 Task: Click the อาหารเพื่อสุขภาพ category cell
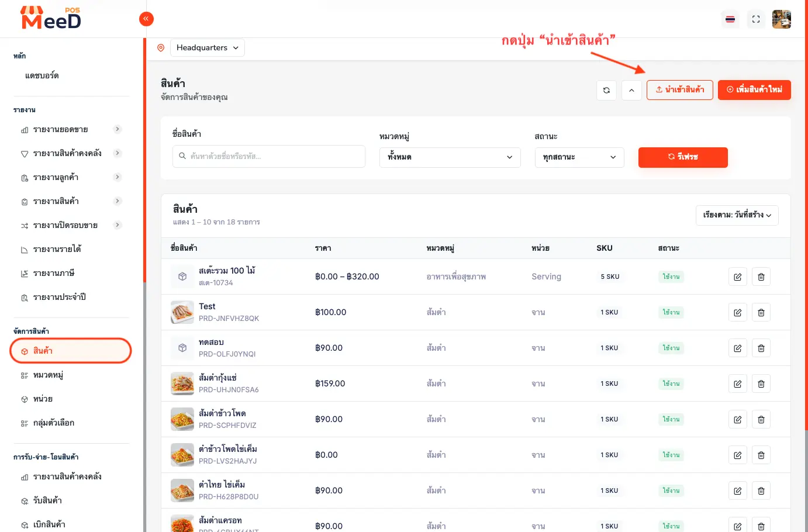point(456,277)
